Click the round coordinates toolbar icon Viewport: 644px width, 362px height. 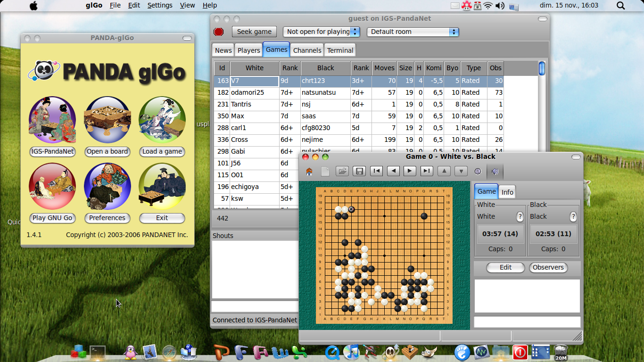coord(478,171)
